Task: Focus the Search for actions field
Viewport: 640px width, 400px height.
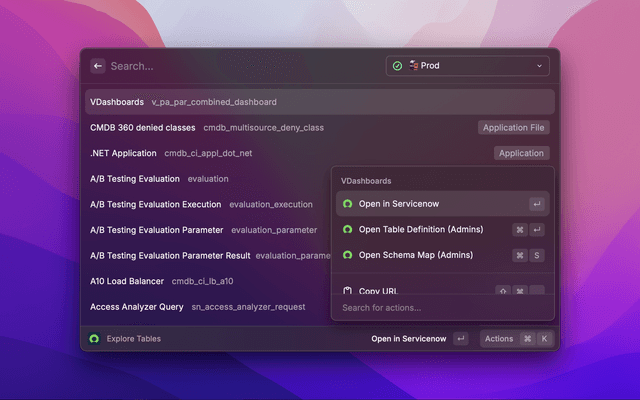Action: coord(440,308)
